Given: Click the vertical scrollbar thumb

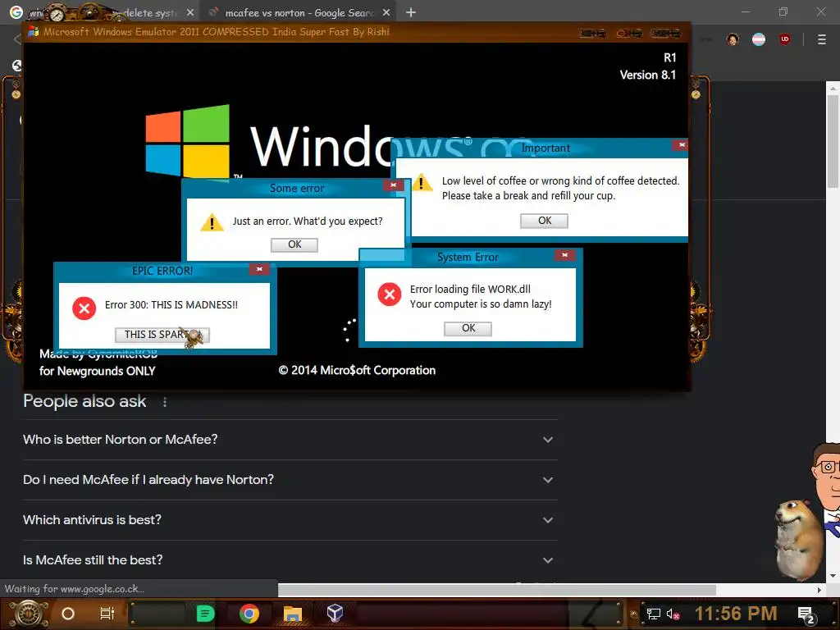Looking at the screenshot, I should coord(833,141).
